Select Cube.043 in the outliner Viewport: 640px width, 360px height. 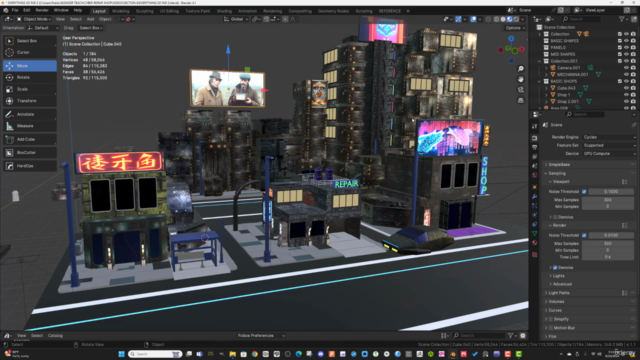click(566, 88)
